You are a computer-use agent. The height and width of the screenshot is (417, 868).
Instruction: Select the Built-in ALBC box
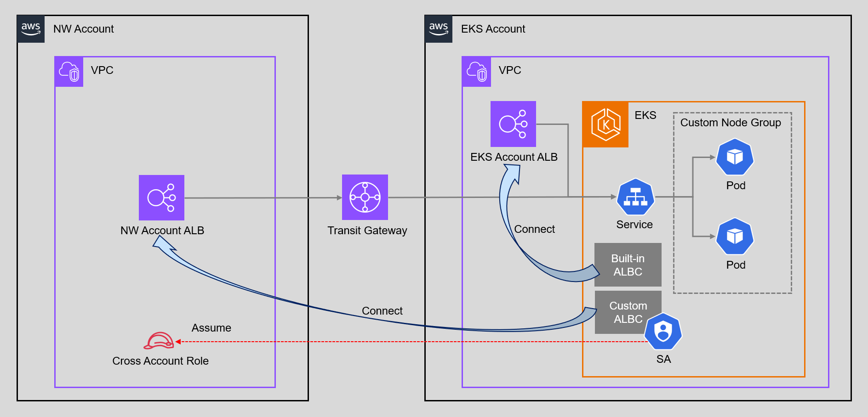pyautogui.click(x=628, y=265)
